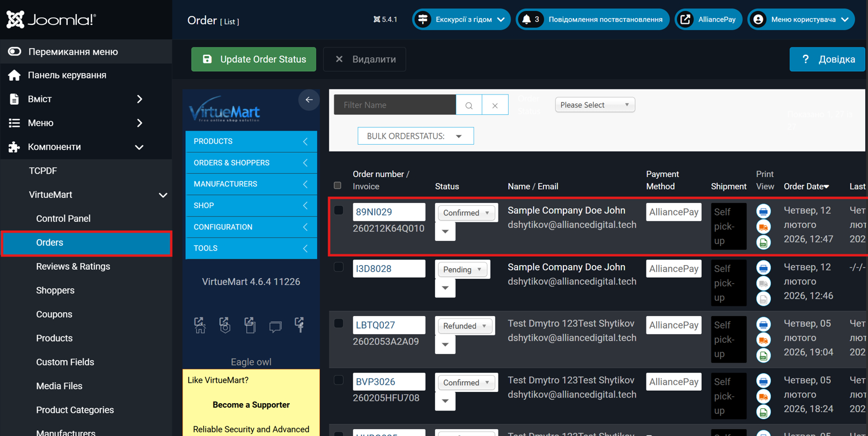The image size is (868, 436).
Task: Expand the ORDERS & SHOPPERS menu section
Action: point(251,163)
